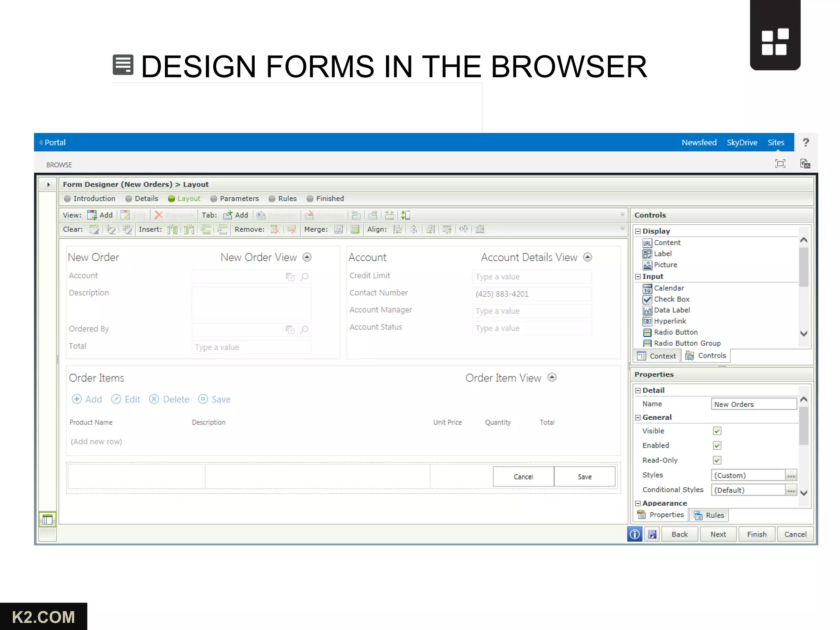The width and height of the screenshot is (840, 630).
Task: Click the Add plus icon under Order Items
Action: tap(77, 399)
